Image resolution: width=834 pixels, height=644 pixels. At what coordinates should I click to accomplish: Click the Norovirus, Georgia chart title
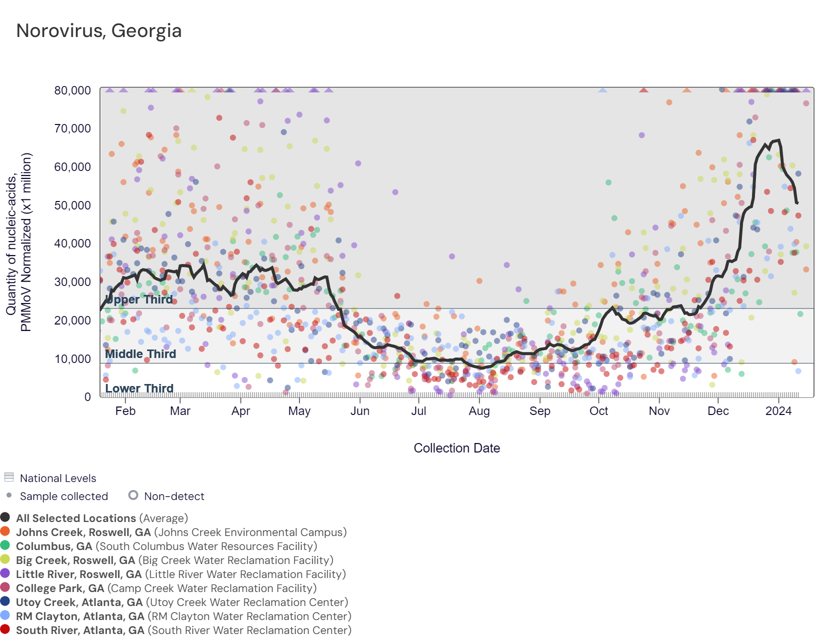click(x=99, y=30)
